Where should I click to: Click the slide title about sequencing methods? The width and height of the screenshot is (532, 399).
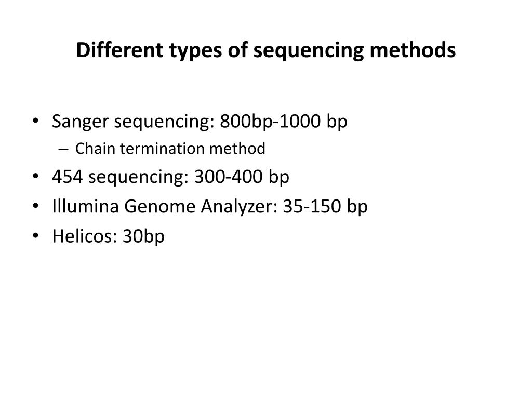tap(265, 50)
